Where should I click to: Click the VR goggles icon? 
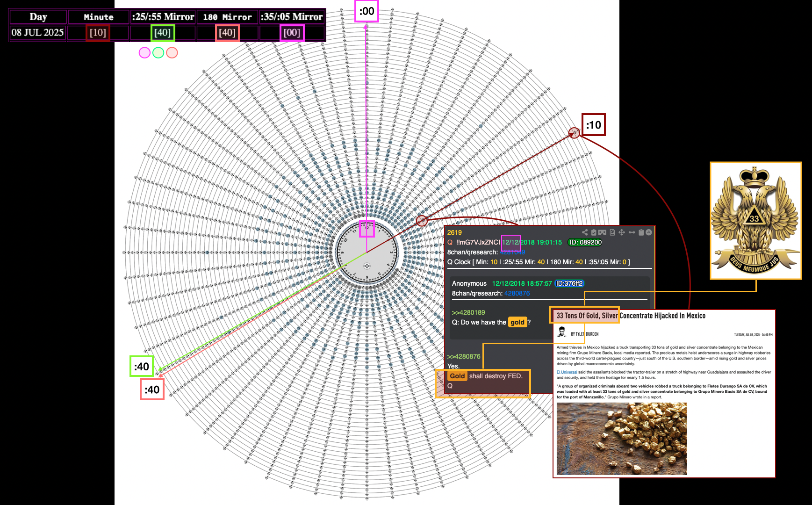[602, 232]
